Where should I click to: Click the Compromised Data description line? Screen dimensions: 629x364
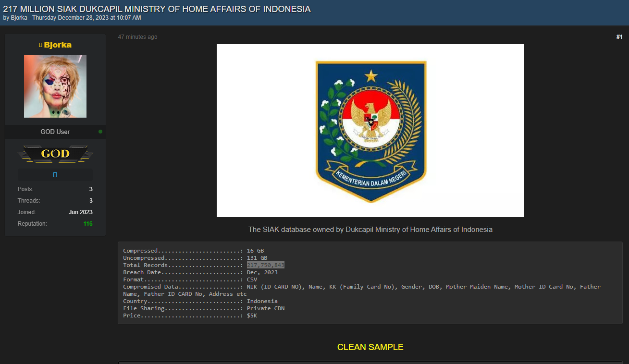362,290
